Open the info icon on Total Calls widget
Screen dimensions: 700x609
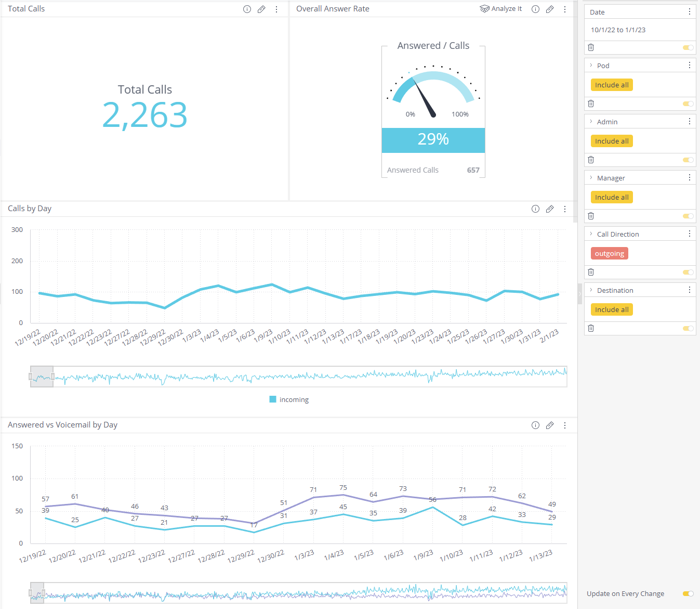[x=247, y=9]
